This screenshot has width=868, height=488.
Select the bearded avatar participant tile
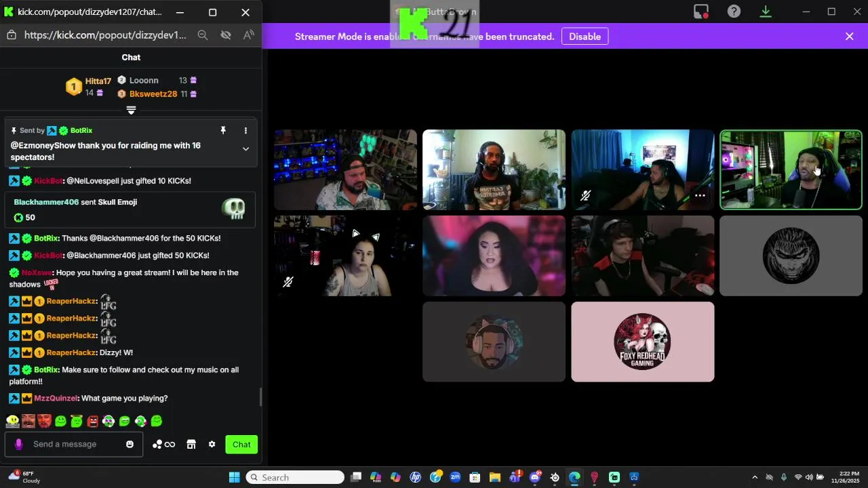(x=494, y=342)
